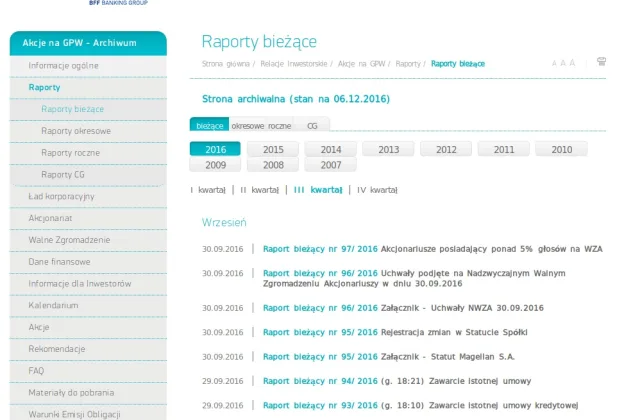Viewport: 640px width, 420px height.
Task: Open Ład korporacyjny in sidebar
Action: [x=88, y=197]
